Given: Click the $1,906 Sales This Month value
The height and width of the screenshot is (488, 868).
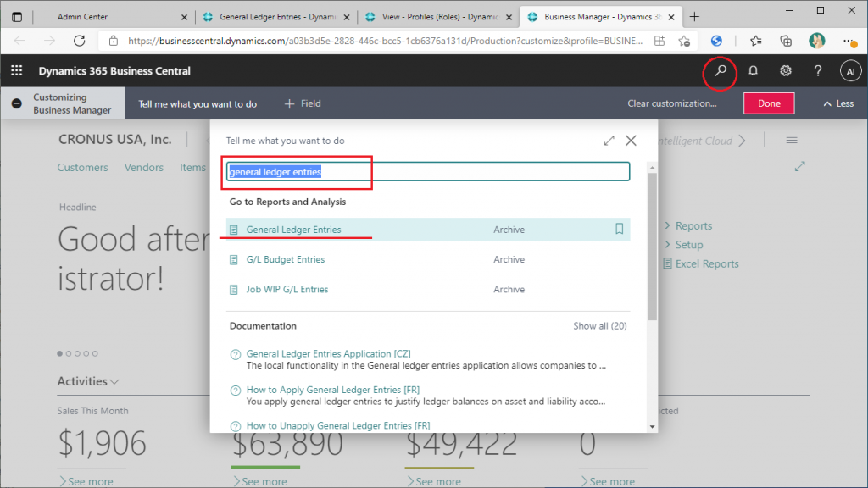Looking at the screenshot, I should click(103, 442).
